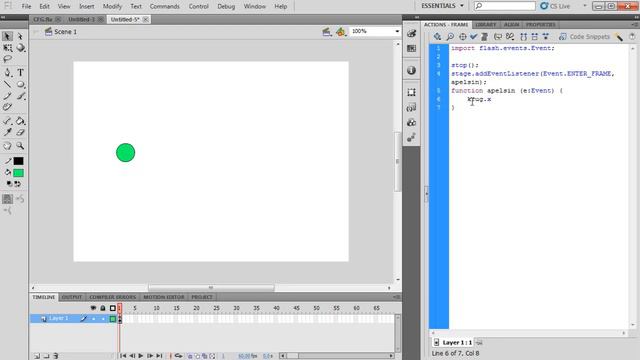Open the File menu
This screenshot has height=360, width=640.
(26, 7)
